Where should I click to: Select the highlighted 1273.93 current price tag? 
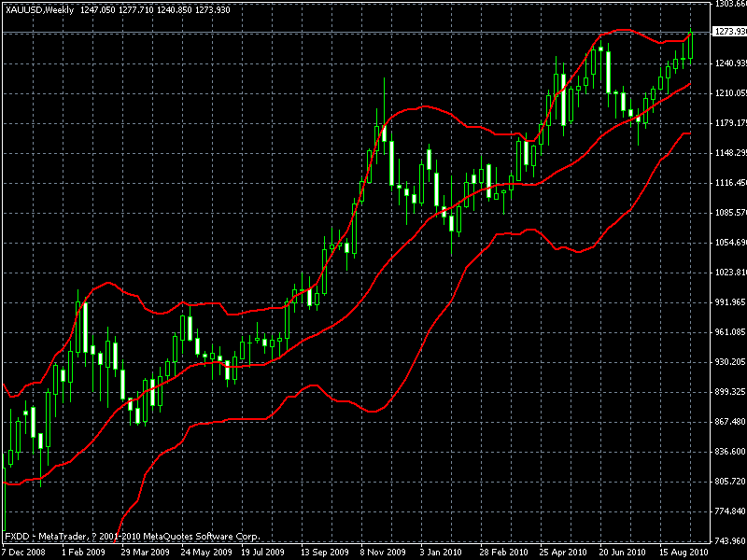[x=729, y=32]
